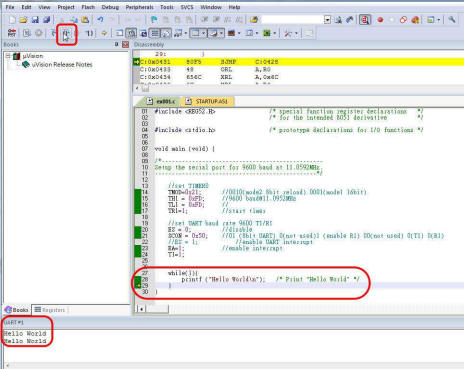This screenshot has height=369, width=464.
Task: Kill all breakpoints icon
Action: (x=415, y=20)
